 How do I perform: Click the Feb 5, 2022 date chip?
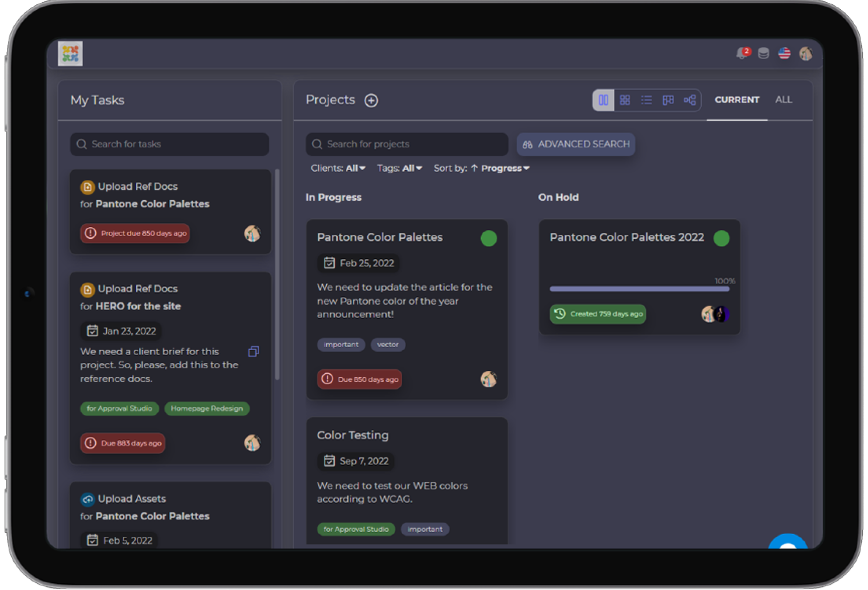(x=119, y=540)
